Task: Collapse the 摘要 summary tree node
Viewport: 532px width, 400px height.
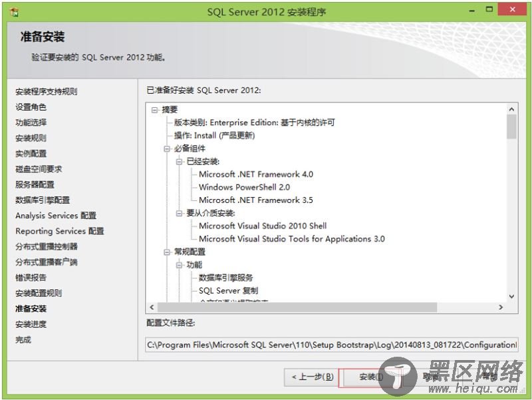Action: click(x=155, y=110)
